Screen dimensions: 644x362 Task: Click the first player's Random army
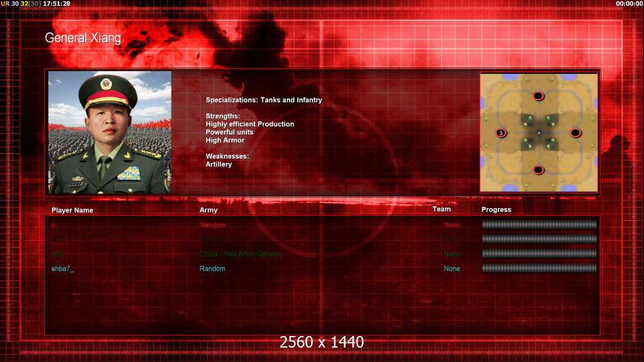coord(212,225)
